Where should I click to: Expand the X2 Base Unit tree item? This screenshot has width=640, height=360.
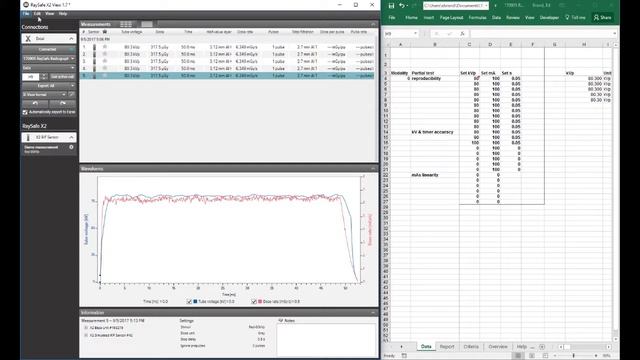[x=86, y=328]
